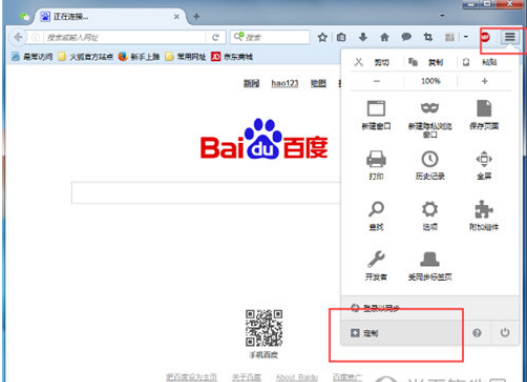Focus the Baidu search input field
The width and height of the screenshot is (527, 382).
click(206, 193)
